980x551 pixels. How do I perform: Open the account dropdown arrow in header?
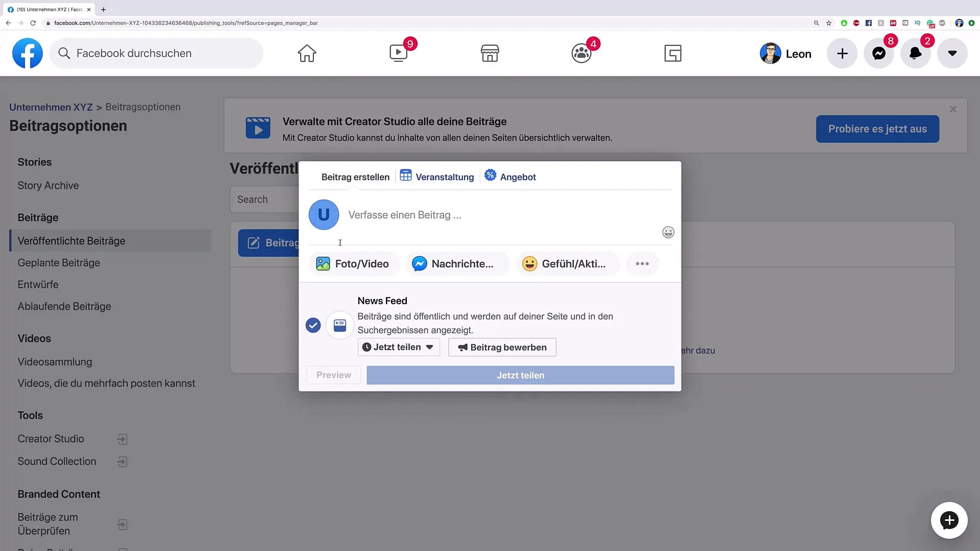point(952,53)
